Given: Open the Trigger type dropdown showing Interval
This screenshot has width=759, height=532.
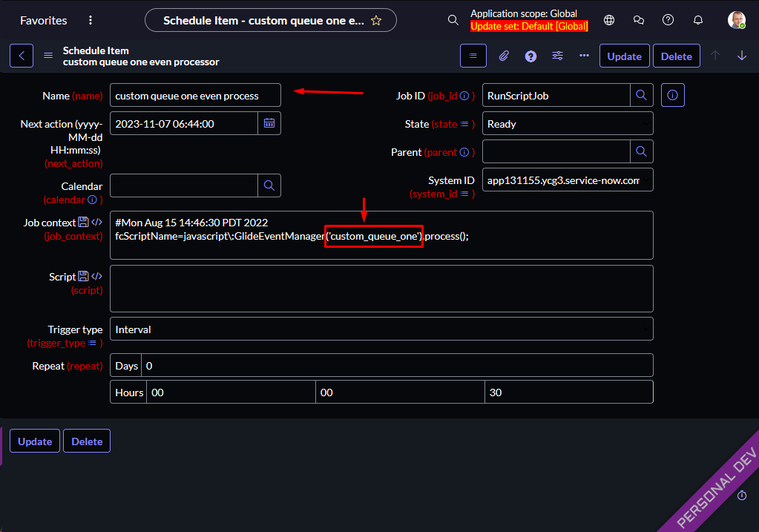Looking at the screenshot, I should coord(381,329).
